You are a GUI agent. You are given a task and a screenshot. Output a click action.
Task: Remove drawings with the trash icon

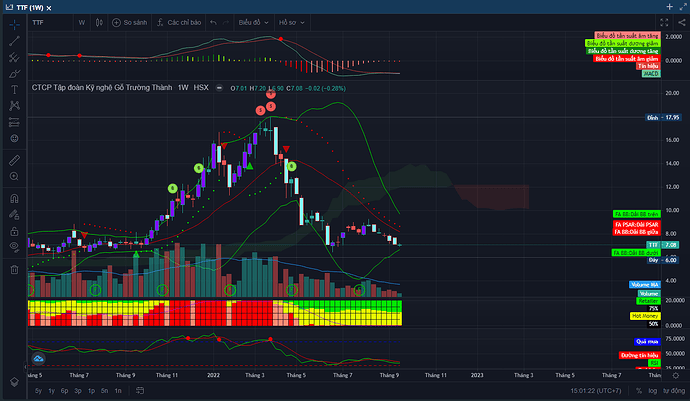14,269
